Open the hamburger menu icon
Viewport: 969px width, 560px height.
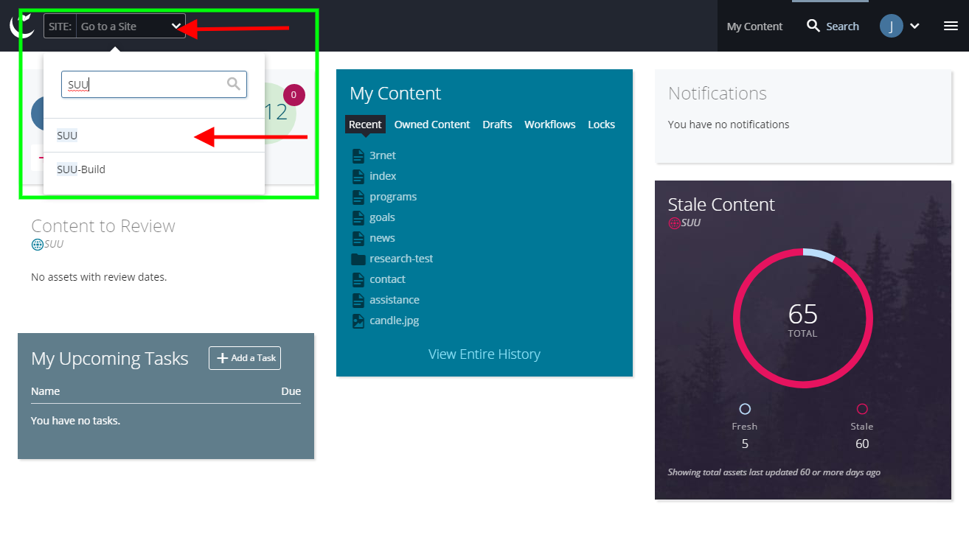point(951,26)
